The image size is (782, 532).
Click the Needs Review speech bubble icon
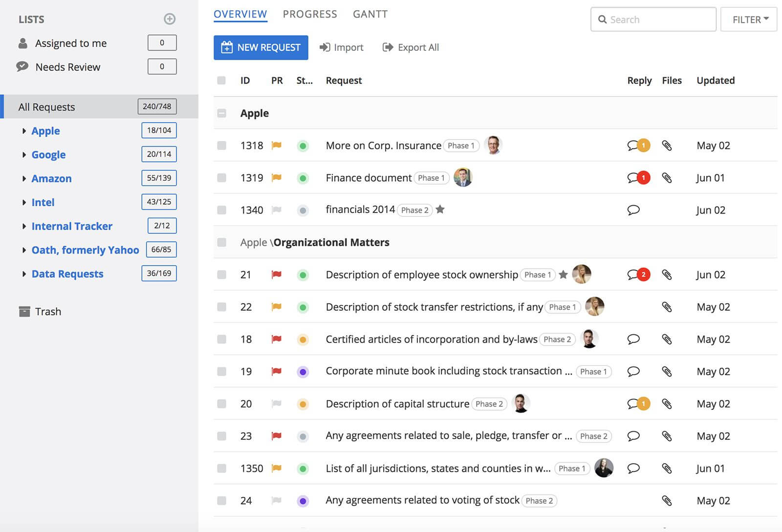pyautogui.click(x=22, y=66)
